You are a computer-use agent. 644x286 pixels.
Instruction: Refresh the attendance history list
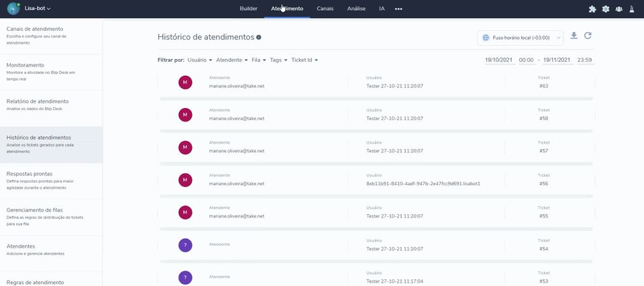(588, 36)
